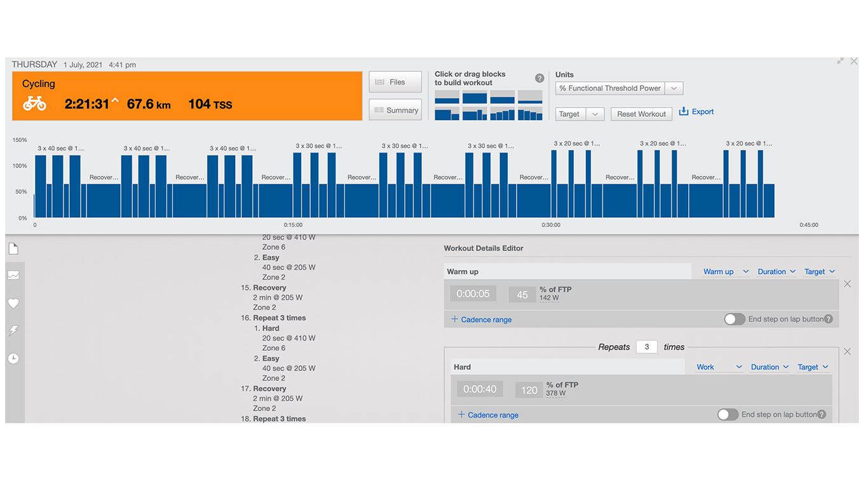Click the cycling bike sport icon

(x=34, y=104)
